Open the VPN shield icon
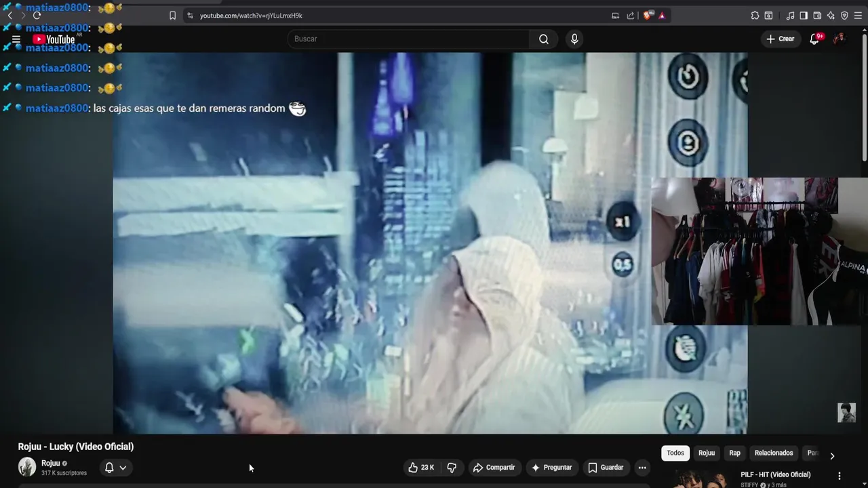 click(x=844, y=16)
